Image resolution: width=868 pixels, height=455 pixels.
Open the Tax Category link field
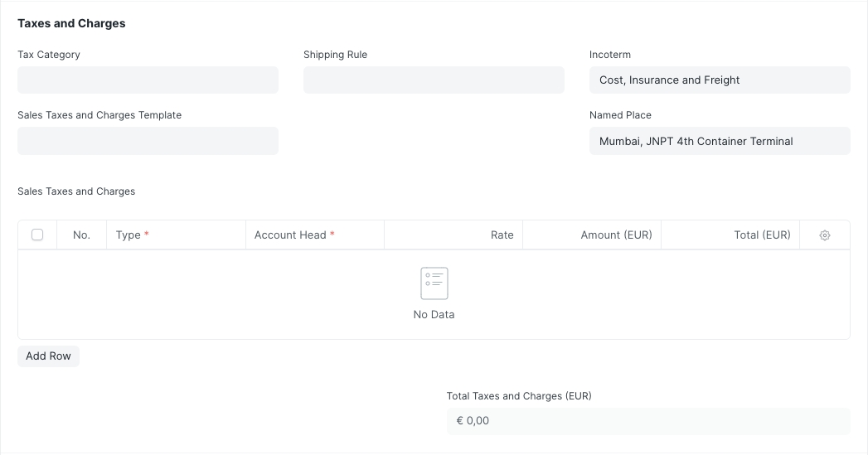point(148,80)
